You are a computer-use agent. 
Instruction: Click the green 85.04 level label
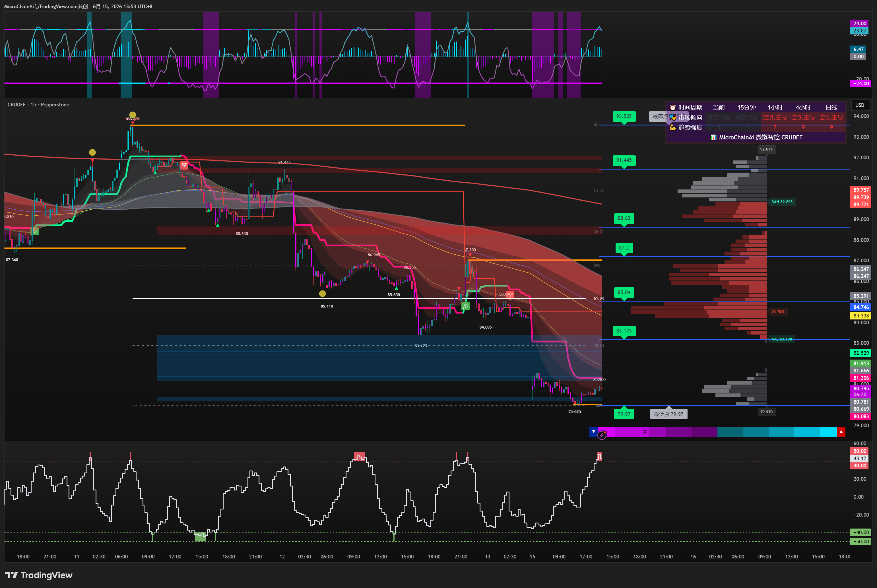point(624,292)
